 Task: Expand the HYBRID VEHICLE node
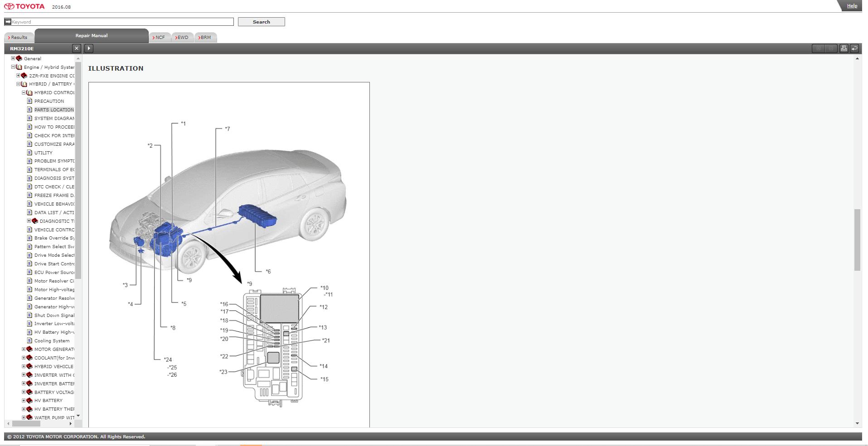[24, 366]
